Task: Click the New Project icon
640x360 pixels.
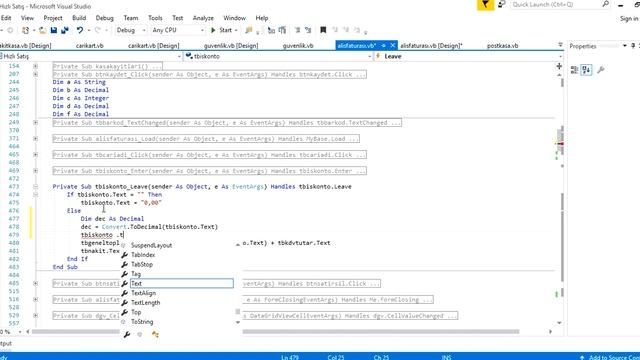Action: (x=26, y=30)
